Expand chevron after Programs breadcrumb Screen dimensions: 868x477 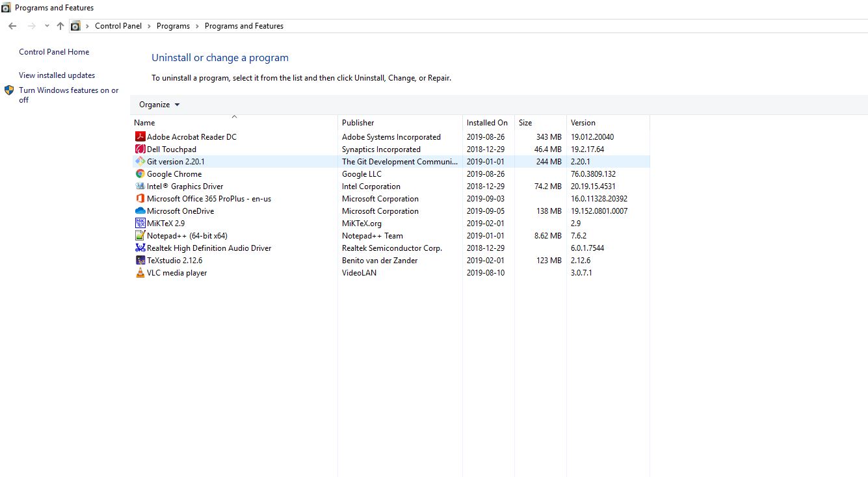[x=197, y=26]
